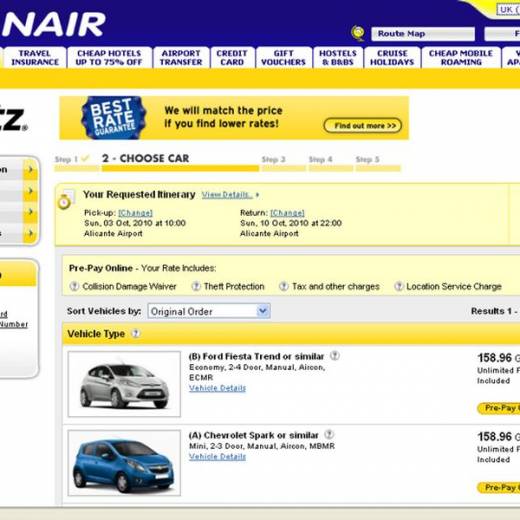The image size is (520, 520).
Task: Click info icon beside Chevrolet Spark
Action: [x=329, y=435]
